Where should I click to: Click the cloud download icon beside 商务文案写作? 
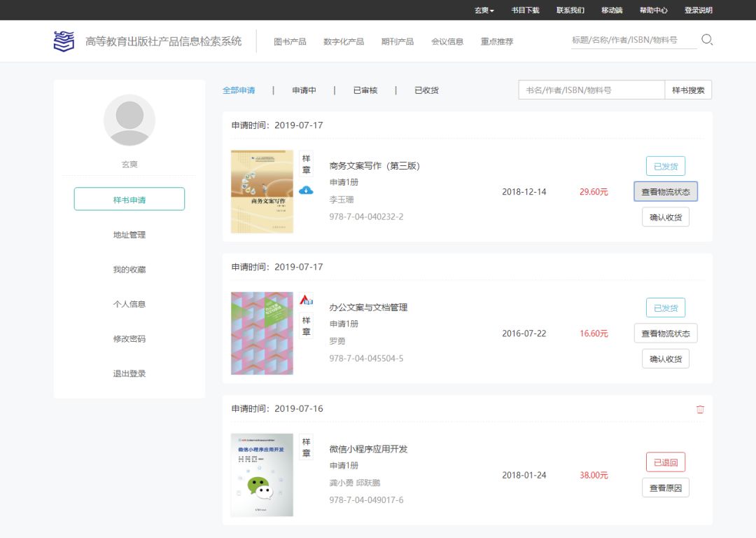(x=306, y=191)
